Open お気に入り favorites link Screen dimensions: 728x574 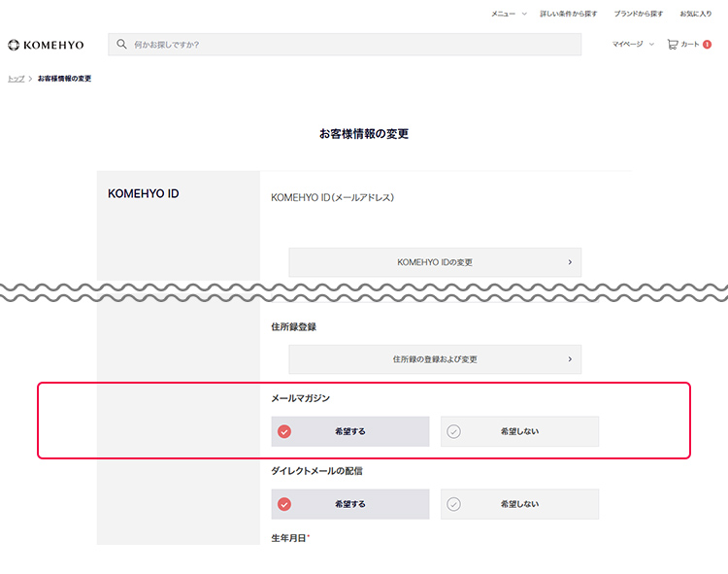[x=695, y=14]
